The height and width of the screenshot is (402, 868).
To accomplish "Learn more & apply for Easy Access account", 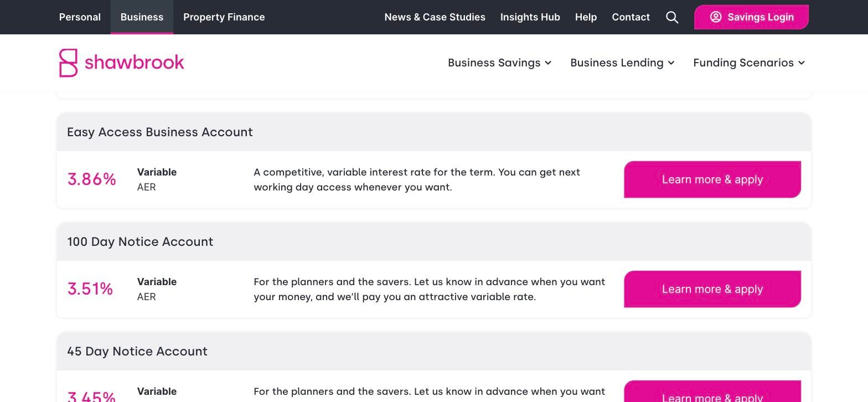I will pos(712,179).
